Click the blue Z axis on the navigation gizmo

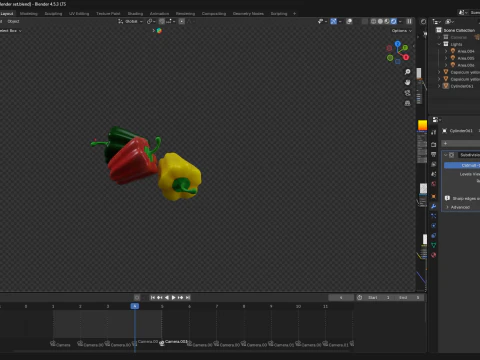[397, 43]
